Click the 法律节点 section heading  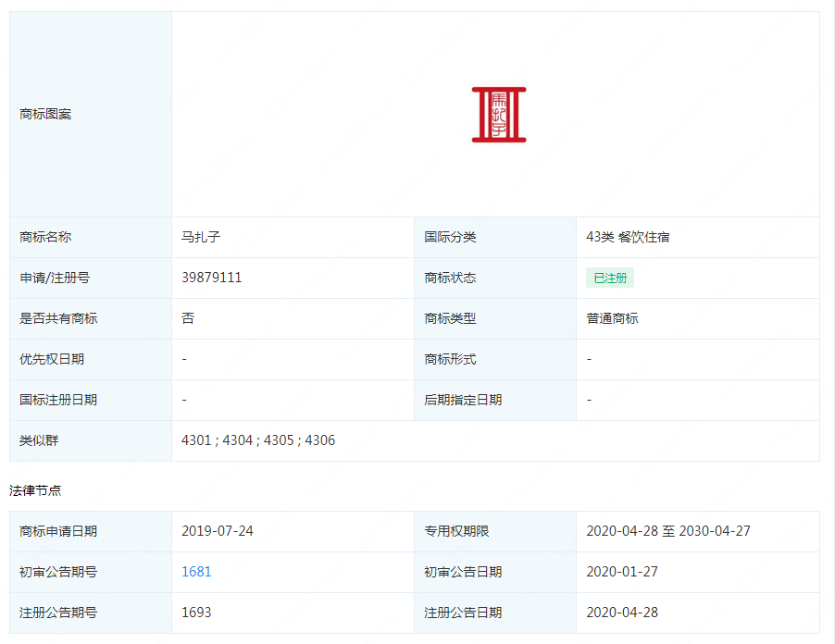[x=35, y=490]
